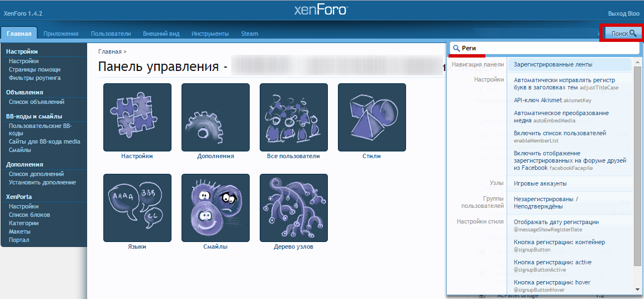Select Отображать дату регистрации result

pyautogui.click(x=570, y=225)
